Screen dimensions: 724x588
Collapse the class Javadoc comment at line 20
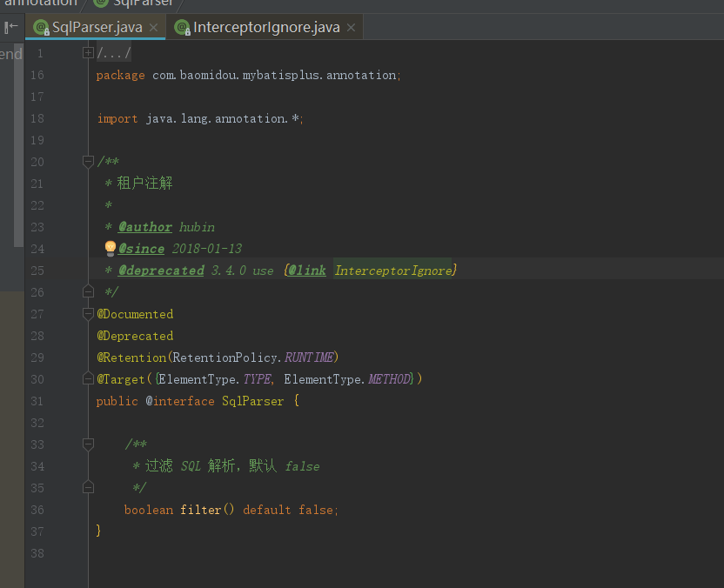point(88,161)
